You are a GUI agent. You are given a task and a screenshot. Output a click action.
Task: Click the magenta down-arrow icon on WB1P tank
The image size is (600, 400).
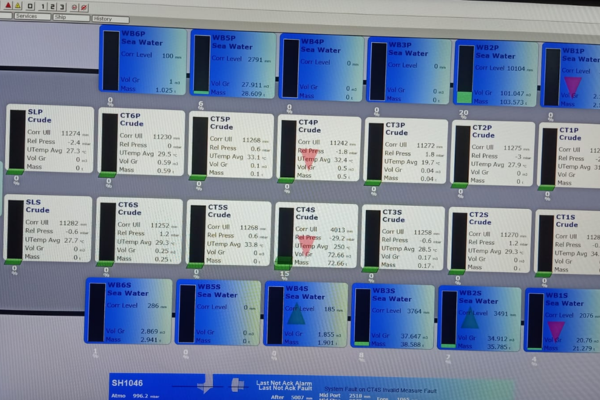click(x=573, y=87)
